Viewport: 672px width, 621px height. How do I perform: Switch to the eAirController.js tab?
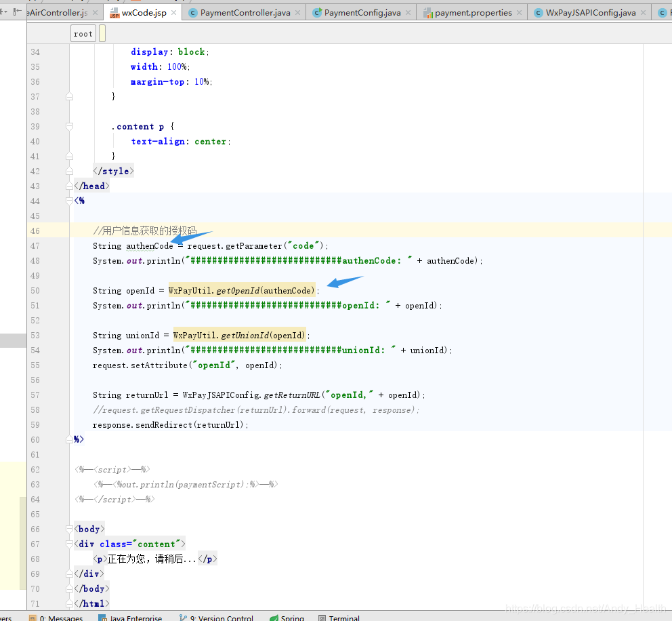pos(58,13)
